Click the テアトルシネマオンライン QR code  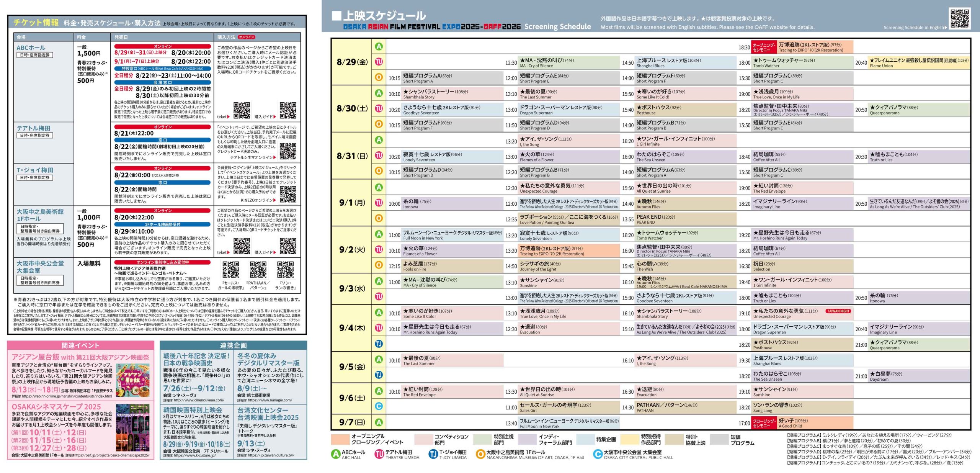point(288,151)
